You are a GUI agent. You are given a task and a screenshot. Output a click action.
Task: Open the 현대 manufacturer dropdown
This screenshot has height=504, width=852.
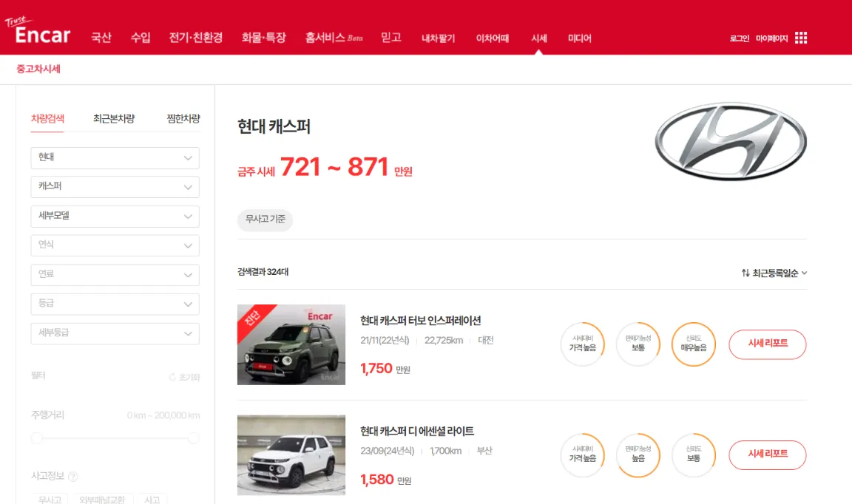click(x=115, y=157)
